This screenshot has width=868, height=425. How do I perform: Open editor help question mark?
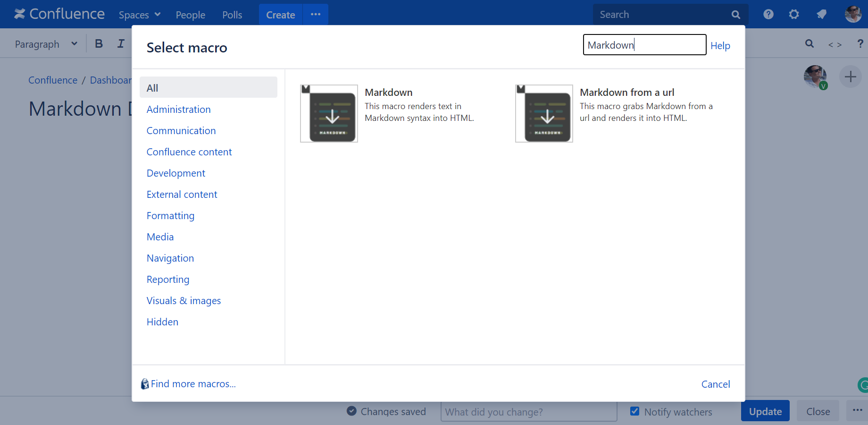(860, 44)
